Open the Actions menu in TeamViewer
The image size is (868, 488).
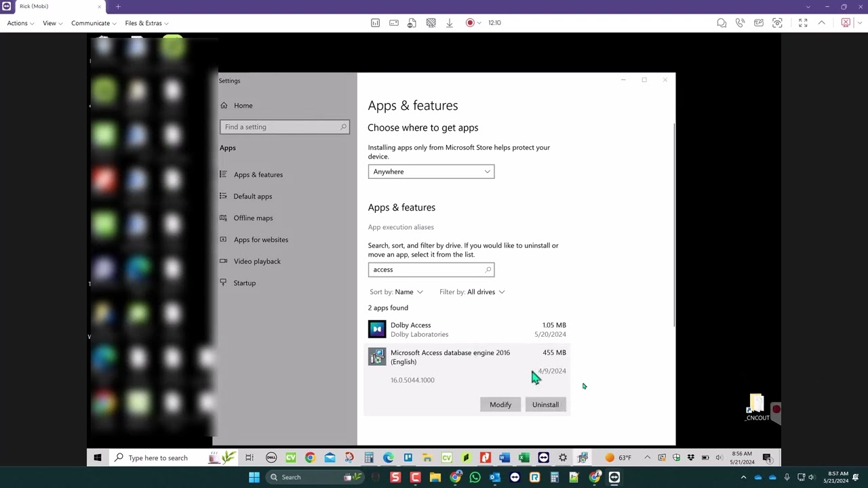[20, 23]
